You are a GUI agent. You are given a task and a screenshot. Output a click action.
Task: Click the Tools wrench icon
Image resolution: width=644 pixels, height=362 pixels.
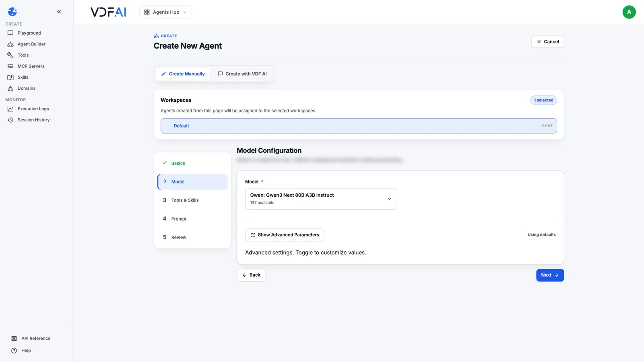(x=10, y=55)
